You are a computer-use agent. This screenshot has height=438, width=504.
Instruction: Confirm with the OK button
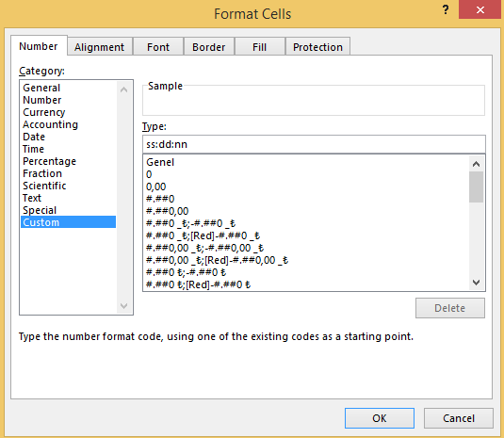[380, 418]
